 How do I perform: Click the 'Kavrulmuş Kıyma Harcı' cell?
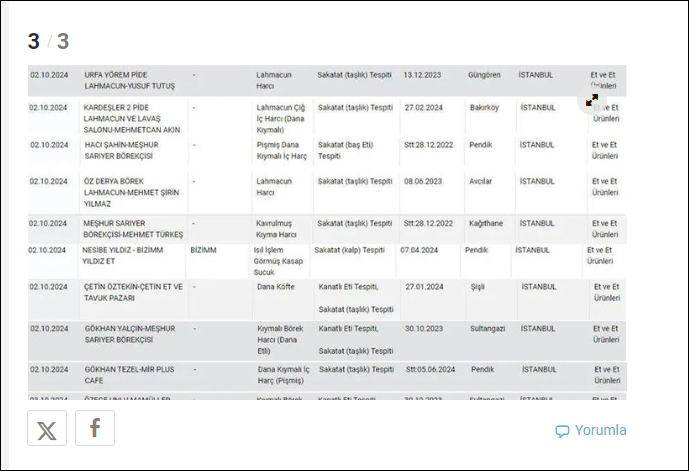point(276,229)
